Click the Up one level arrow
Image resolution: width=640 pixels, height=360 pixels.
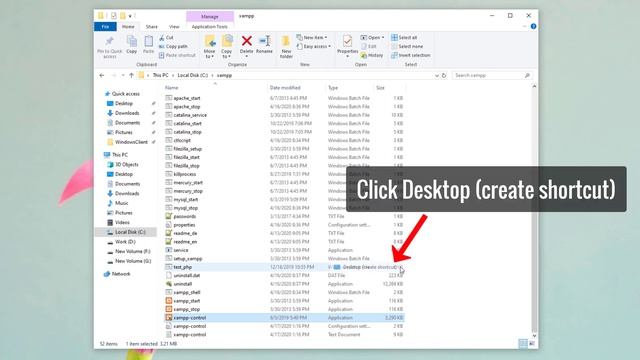click(x=131, y=76)
